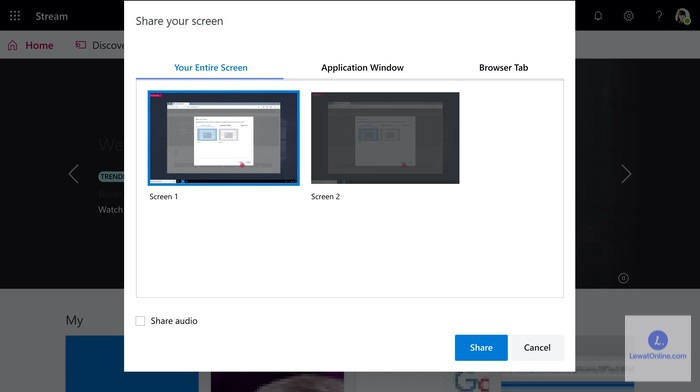Click the Discover icon in the navigation bar
This screenshot has width=700, height=392.
[81, 45]
